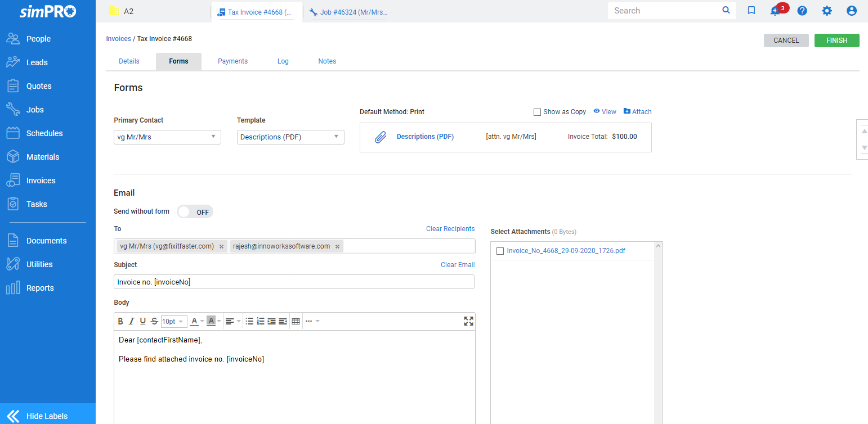Open the Primary Contact dropdown
This screenshot has height=424, width=868.
click(167, 137)
